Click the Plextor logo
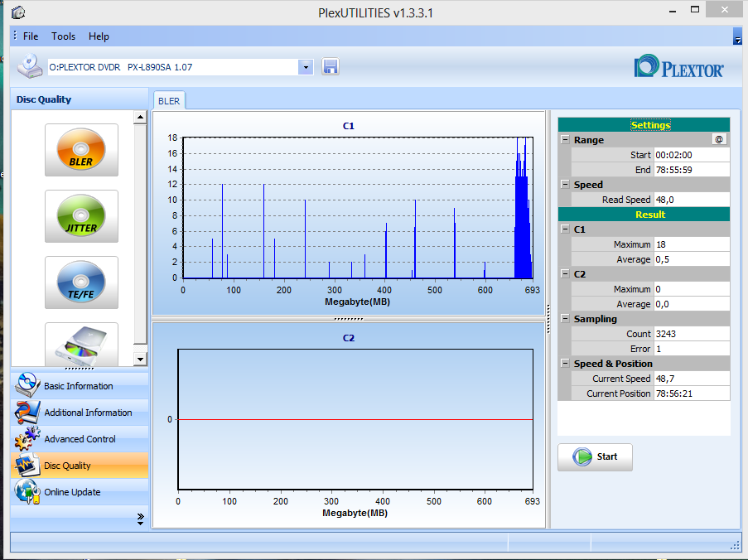This screenshot has height=560, width=748. (678, 66)
